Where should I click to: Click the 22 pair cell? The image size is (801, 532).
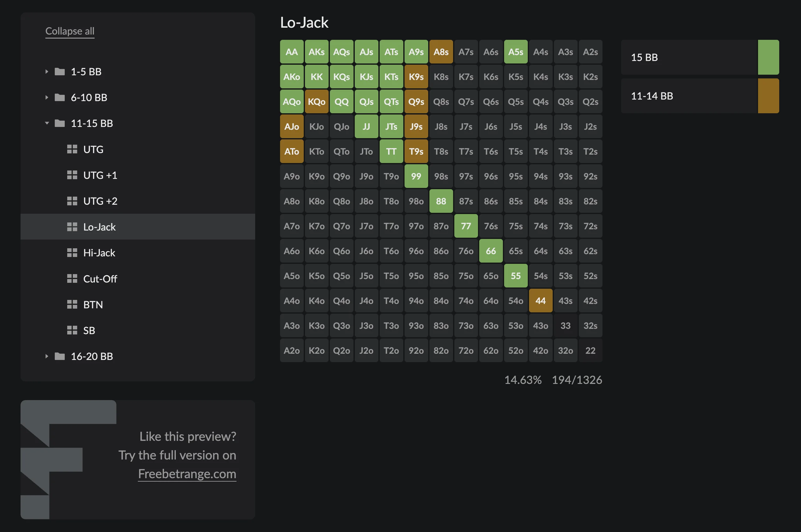pyautogui.click(x=590, y=351)
